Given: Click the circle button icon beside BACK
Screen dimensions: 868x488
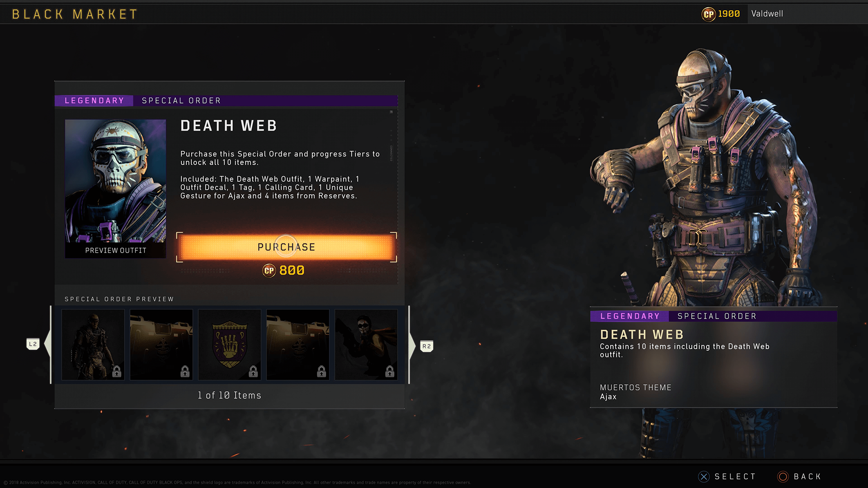Looking at the screenshot, I should [783, 477].
